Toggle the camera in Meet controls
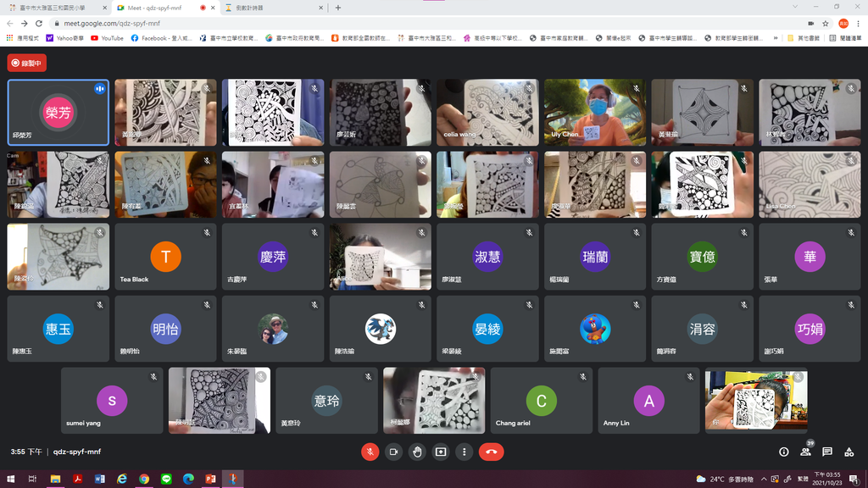868x488 pixels. tap(393, 452)
